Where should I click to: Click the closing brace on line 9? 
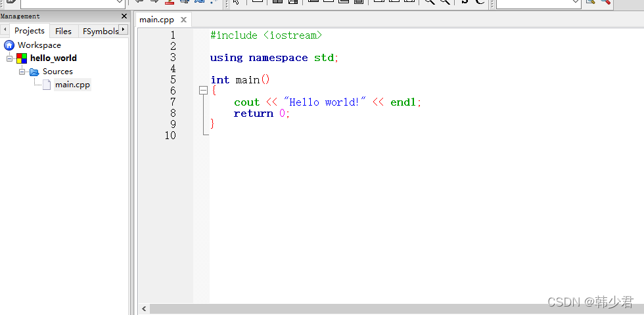point(212,123)
